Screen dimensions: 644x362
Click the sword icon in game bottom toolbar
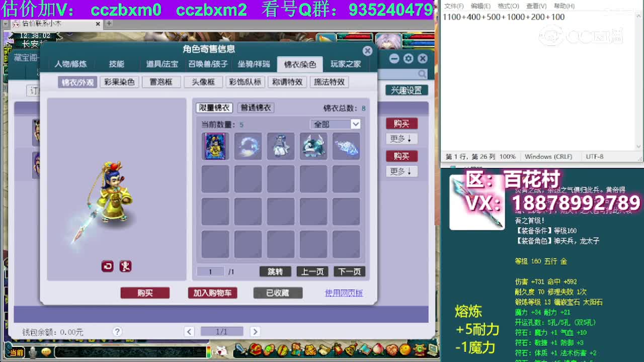click(x=242, y=350)
